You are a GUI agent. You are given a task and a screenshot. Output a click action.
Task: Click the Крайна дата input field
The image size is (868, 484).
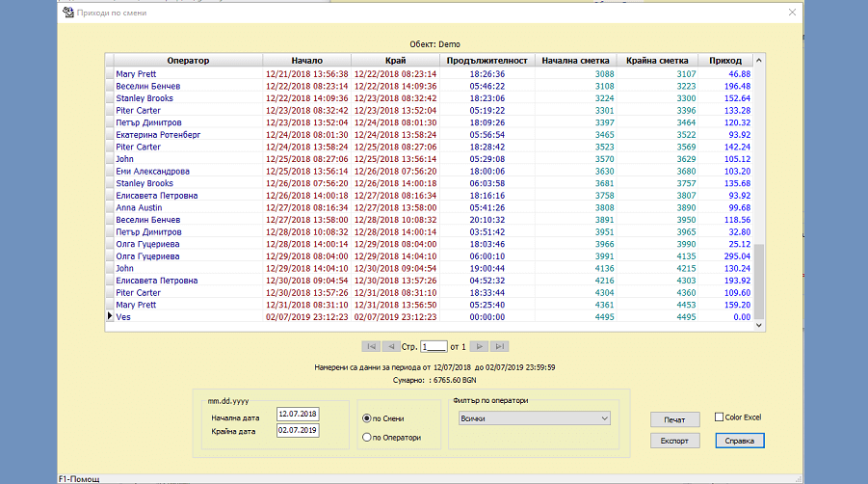[x=298, y=430]
